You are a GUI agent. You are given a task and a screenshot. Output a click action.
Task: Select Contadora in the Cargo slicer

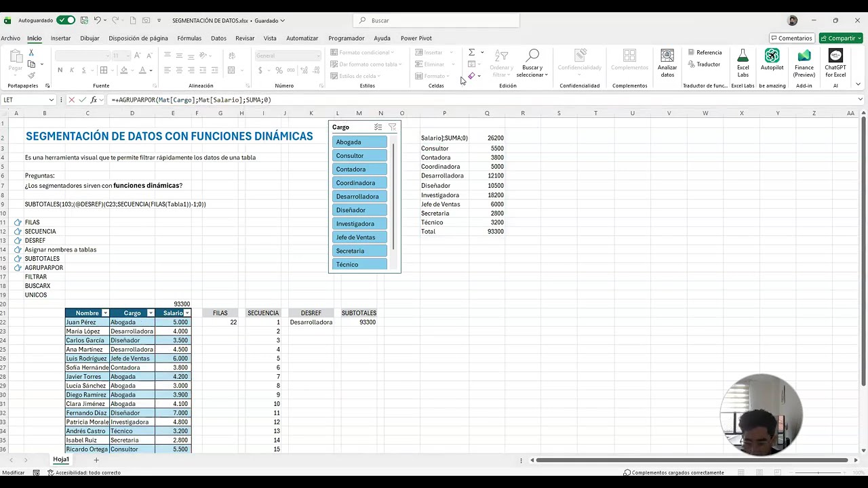click(360, 169)
